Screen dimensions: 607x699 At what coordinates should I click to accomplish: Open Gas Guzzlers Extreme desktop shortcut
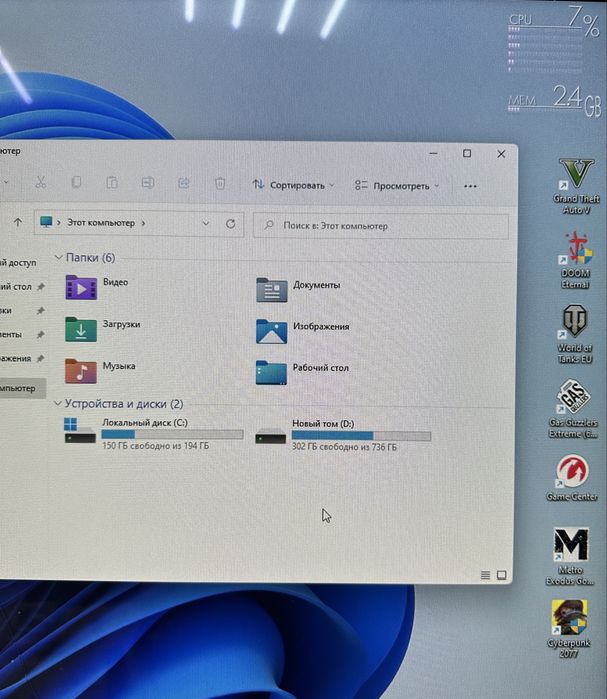574,409
